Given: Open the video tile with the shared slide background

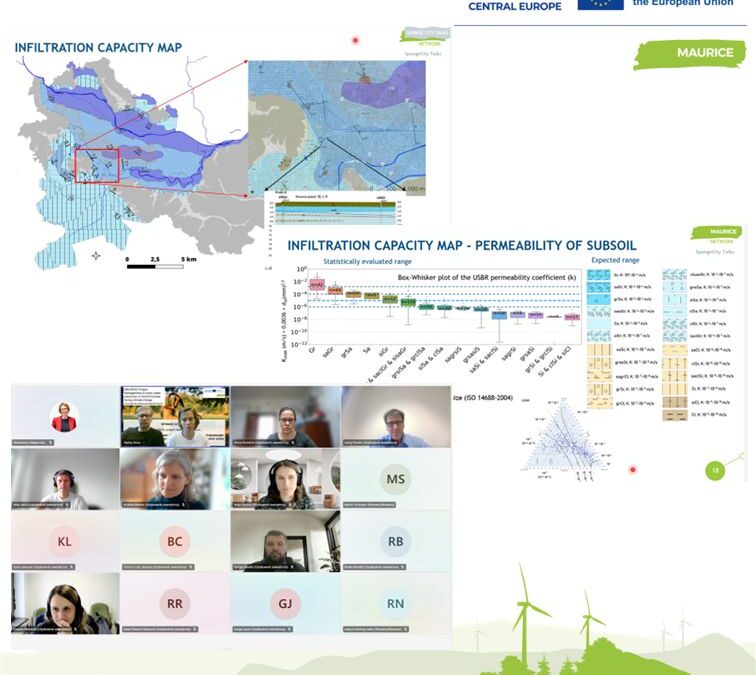Looking at the screenshot, I should click(x=175, y=417).
